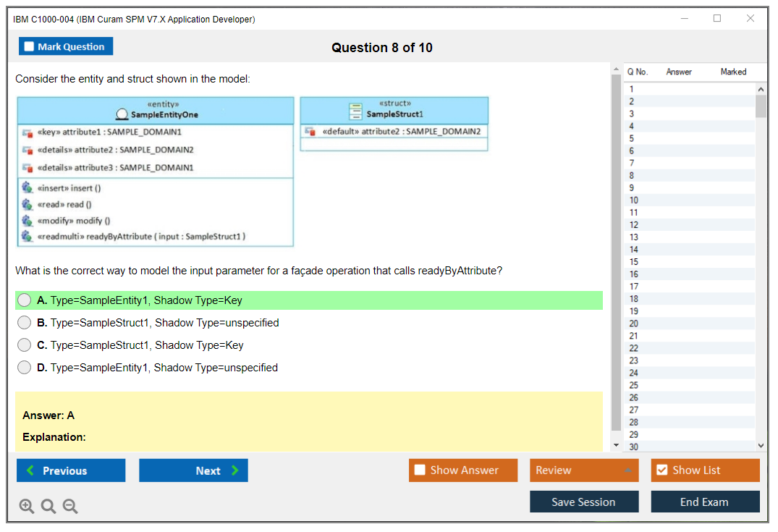
Task: Click the zoom out magnifier icon
Action: [70, 507]
